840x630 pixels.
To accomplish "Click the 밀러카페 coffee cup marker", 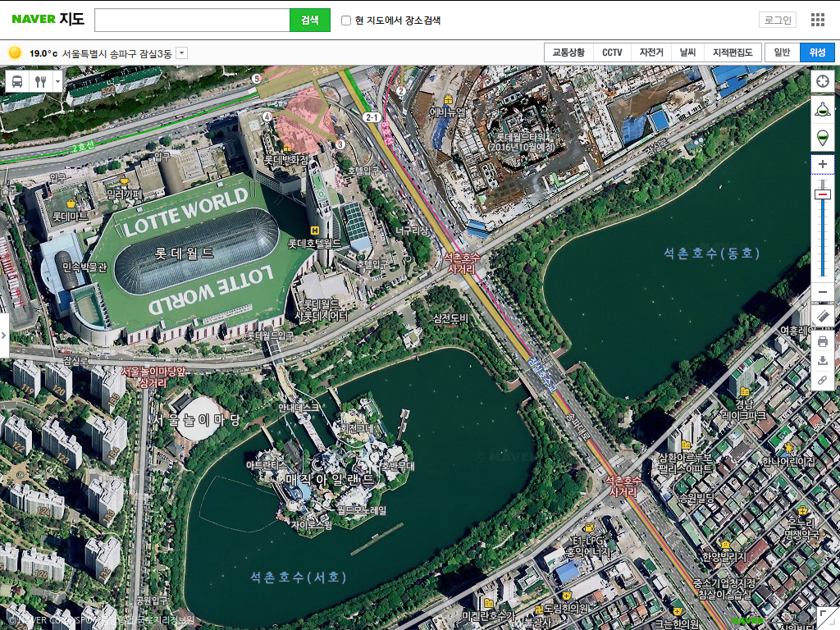I will (x=125, y=181).
